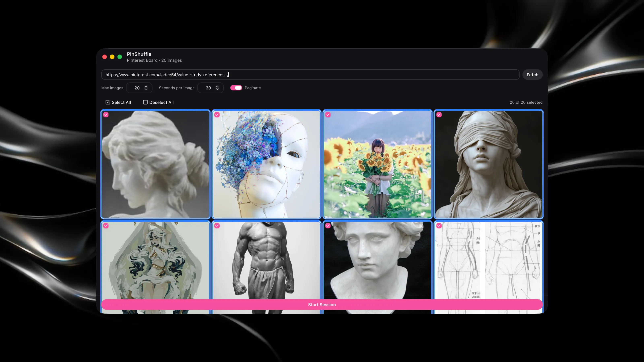The width and height of the screenshot is (644, 362).
Task: Minimize PinShuffle with the yellow button
Action: [112, 57]
